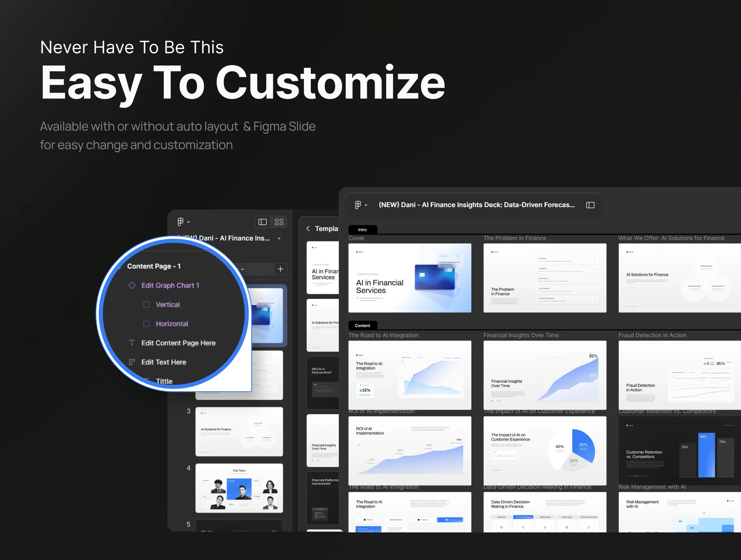Pick the Financial Performance Improvement template

[x=323, y=498]
